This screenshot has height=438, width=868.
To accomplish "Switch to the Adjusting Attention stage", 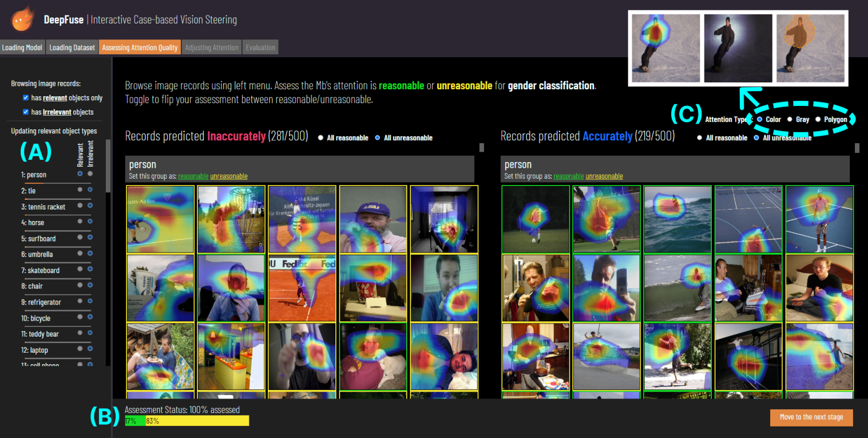I will coord(211,48).
